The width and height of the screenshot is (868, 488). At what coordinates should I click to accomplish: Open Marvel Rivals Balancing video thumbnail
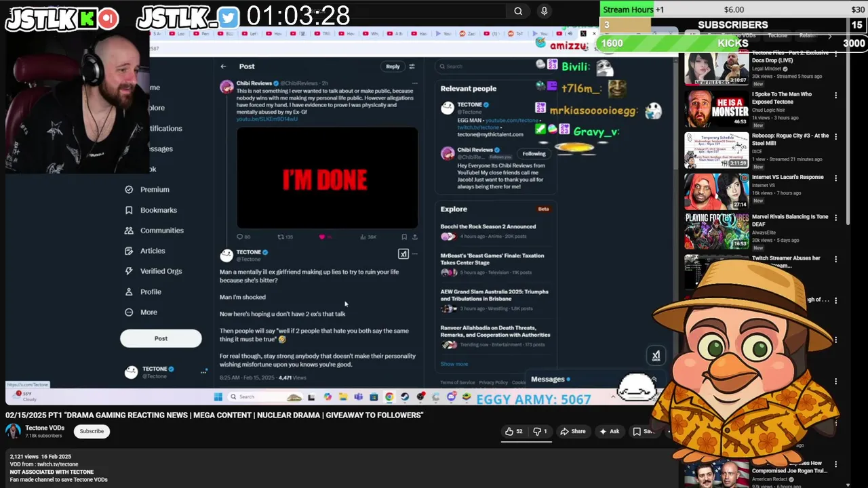pyautogui.click(x=716, y=232)
